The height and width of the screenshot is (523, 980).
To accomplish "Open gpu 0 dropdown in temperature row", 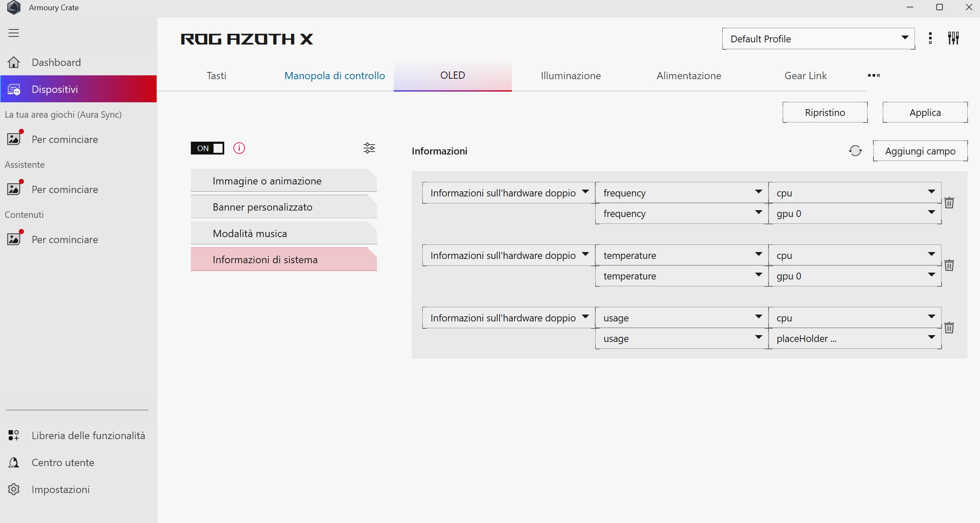I will 855,276.
